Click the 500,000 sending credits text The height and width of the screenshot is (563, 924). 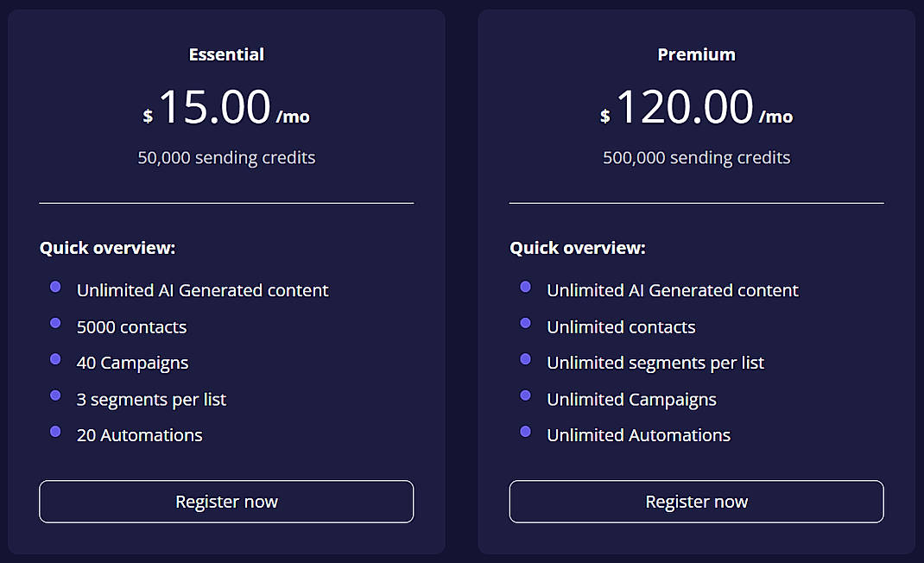coord(696,157)
